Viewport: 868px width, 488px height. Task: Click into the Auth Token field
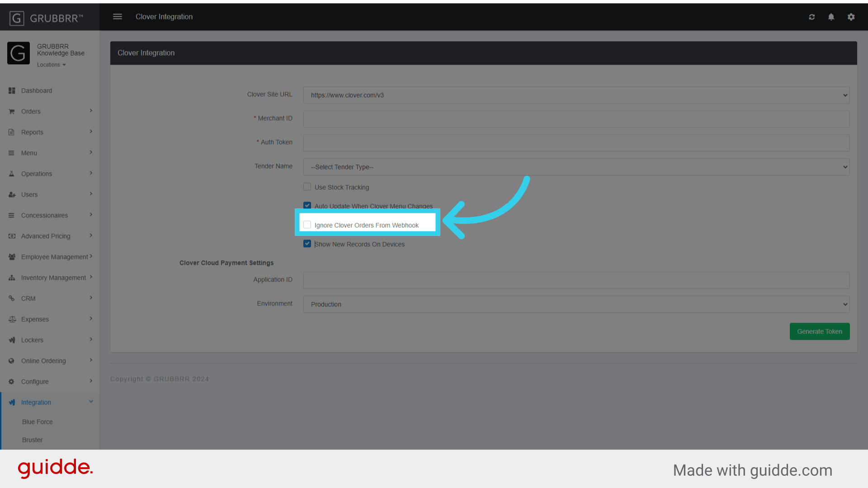[576, 143]
